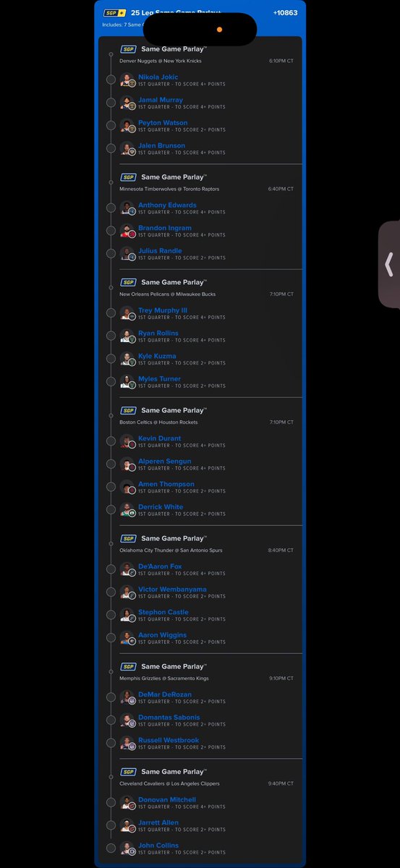400x868 pixels.
Task: Tap SGP badge for Cavaliers @ Clippers
Action: coord(128,772)
